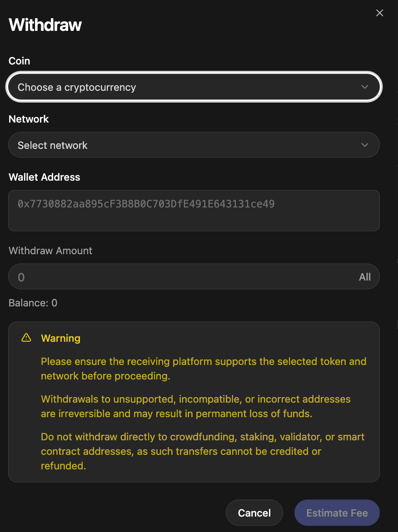Click the Coin field label

tap(20, 61)
